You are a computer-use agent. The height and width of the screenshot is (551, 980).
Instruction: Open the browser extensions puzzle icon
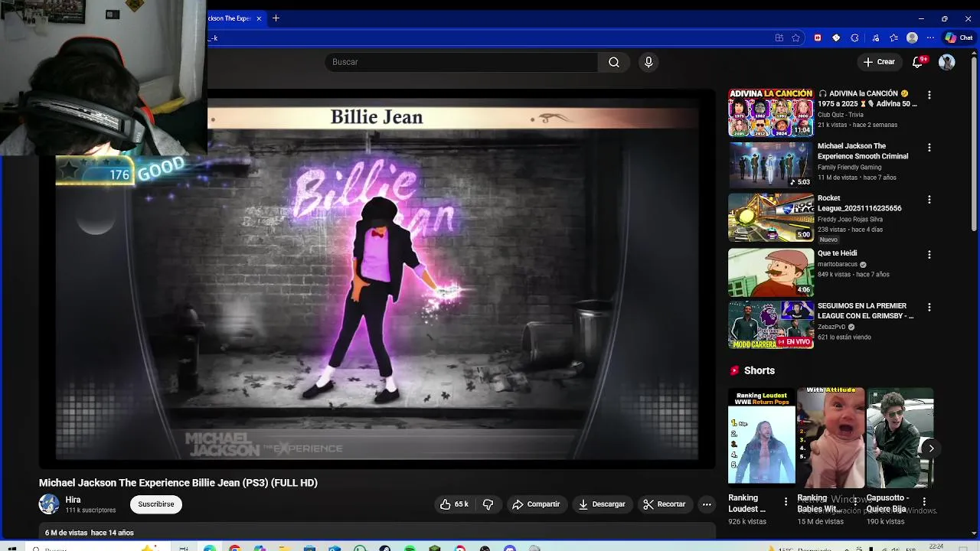[x=854, y=37]
